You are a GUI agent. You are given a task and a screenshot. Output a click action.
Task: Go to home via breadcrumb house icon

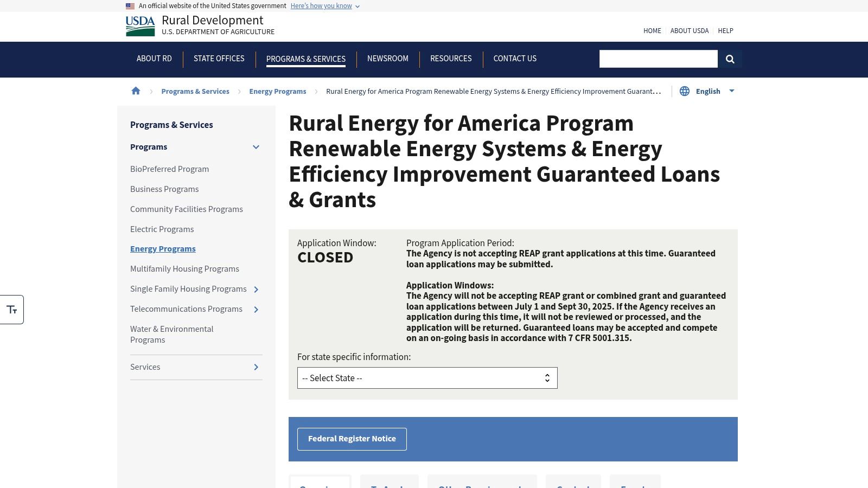coord(136,91)
